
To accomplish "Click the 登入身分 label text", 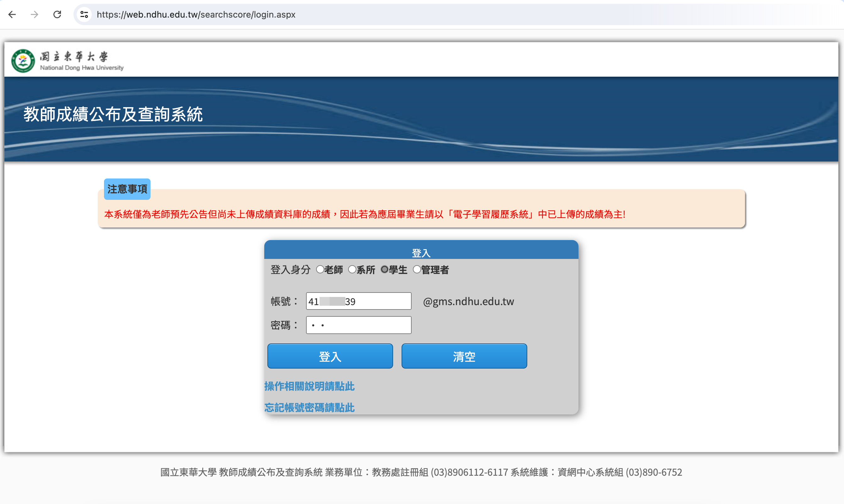I will 290,270.
